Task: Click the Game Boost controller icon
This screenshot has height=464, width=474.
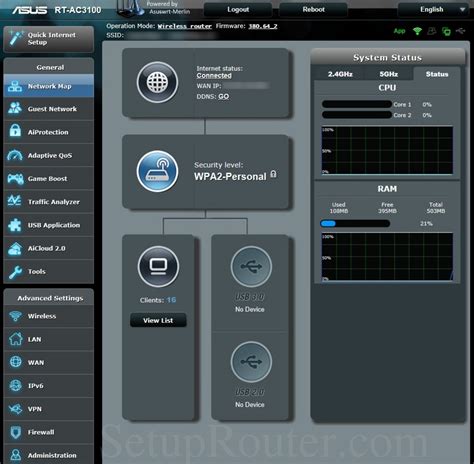Action: [x=15, y=179]
